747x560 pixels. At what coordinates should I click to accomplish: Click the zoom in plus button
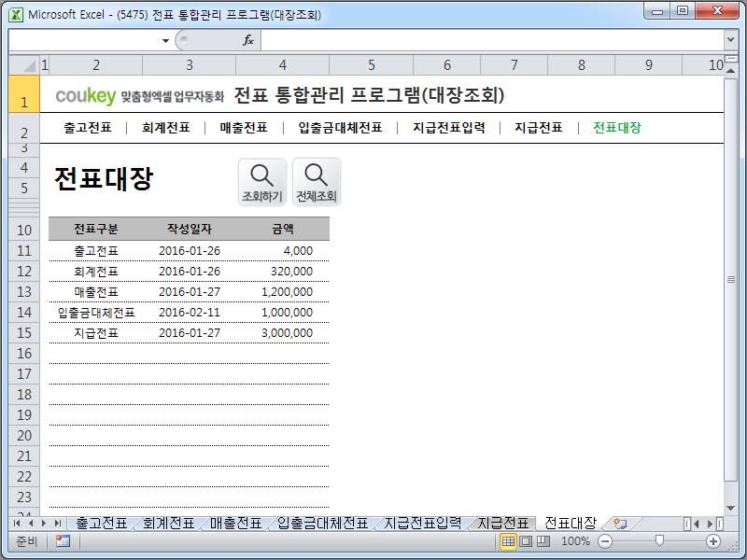click(x=713, y=541)
